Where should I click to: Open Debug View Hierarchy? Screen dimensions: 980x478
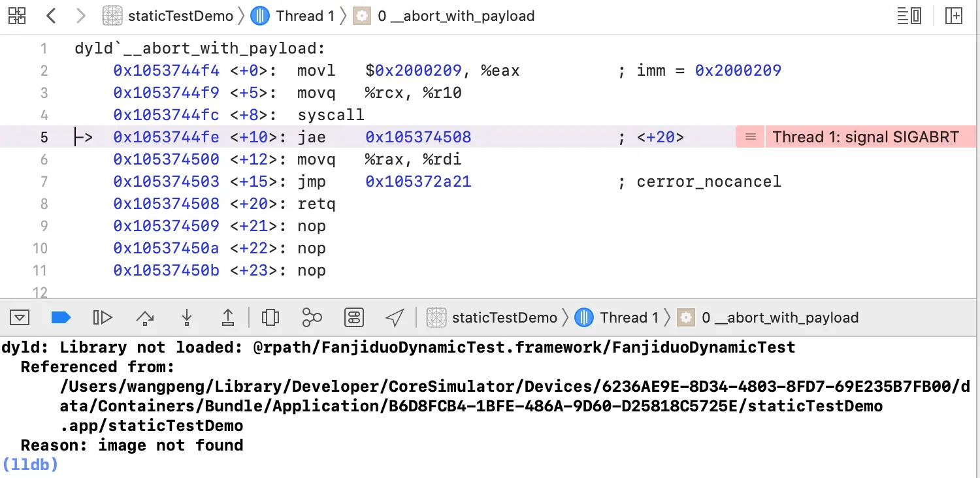tap(270, 318)
